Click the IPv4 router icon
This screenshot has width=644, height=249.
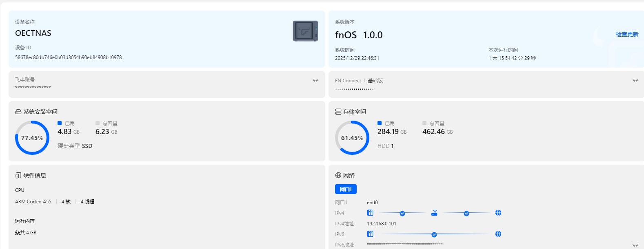click(x=434, y=213)
